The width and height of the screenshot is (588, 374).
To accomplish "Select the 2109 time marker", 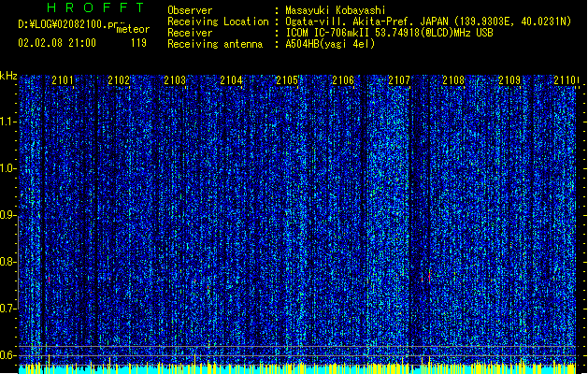I will (509, 80).
